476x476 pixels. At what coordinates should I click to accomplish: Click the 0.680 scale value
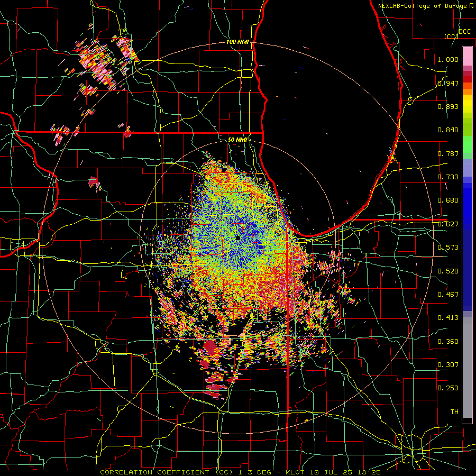(448, 200)
